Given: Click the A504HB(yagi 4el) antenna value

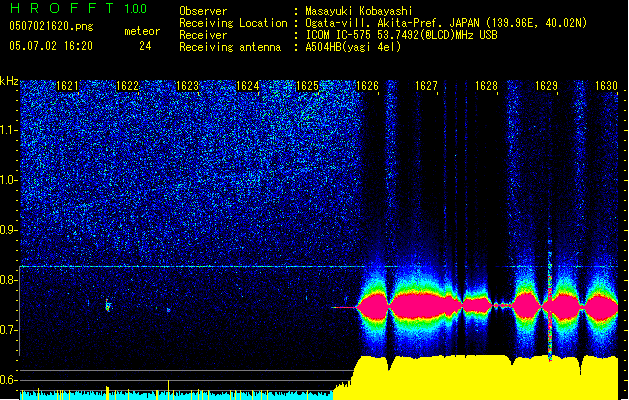Looking at the screenshot, I should click(x=353, y=47).
